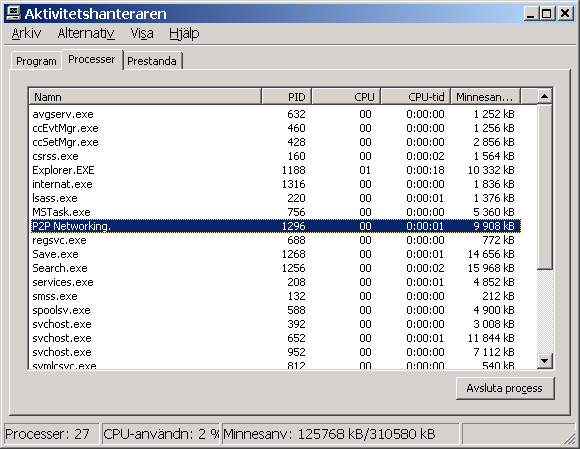This screenshot has height=449, width=580.
Task: Select the Search.exe process row
Action: pos(276,268)
